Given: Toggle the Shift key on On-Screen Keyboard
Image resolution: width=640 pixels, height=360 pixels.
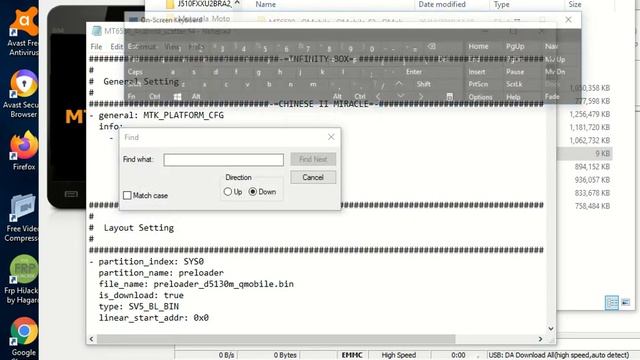Looking at the screenshot, I should coord(424,84).
